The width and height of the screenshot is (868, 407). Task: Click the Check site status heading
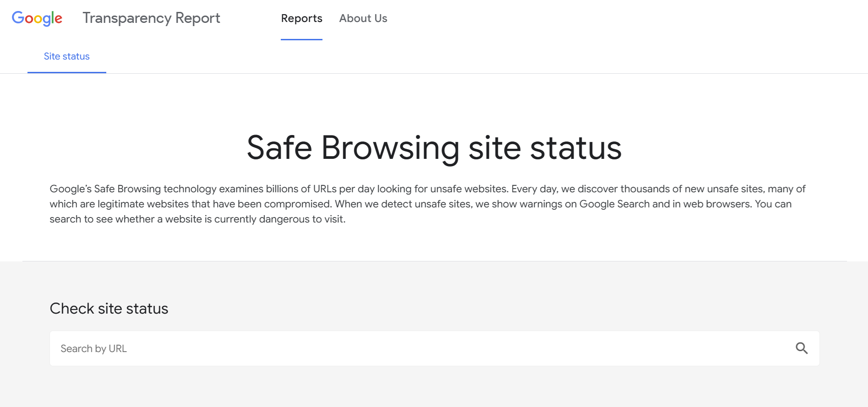[x=109, y=309]
